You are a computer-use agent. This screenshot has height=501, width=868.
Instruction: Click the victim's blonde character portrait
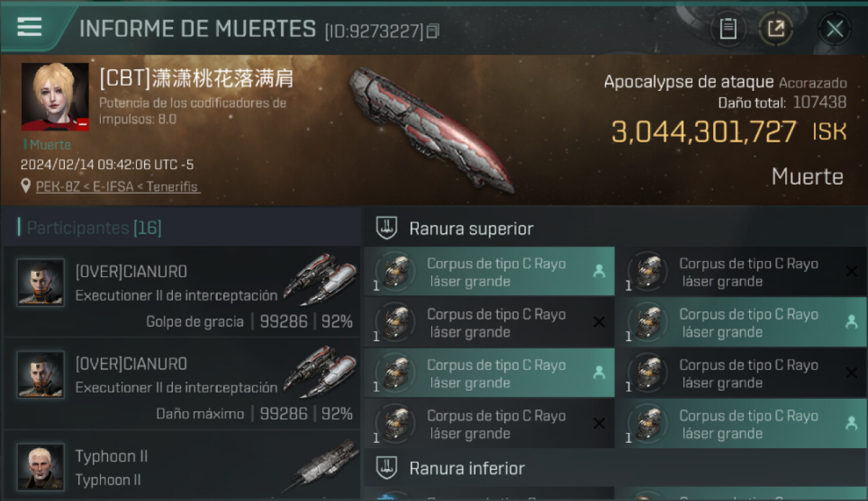click(55, 97)
